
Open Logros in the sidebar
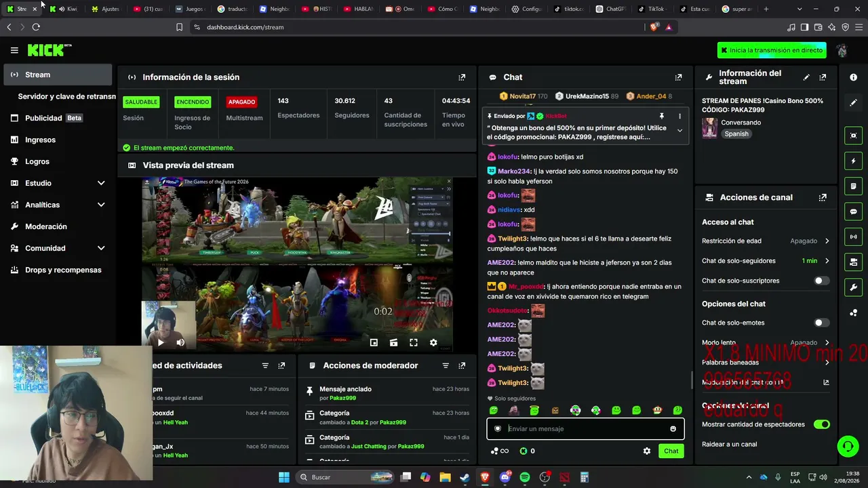point(58,161)
